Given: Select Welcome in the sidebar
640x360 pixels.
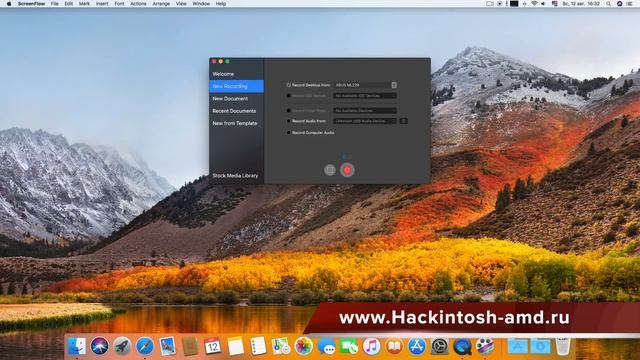Looking at the screenshot, I should pyautogui.click(x=223, y=74).
